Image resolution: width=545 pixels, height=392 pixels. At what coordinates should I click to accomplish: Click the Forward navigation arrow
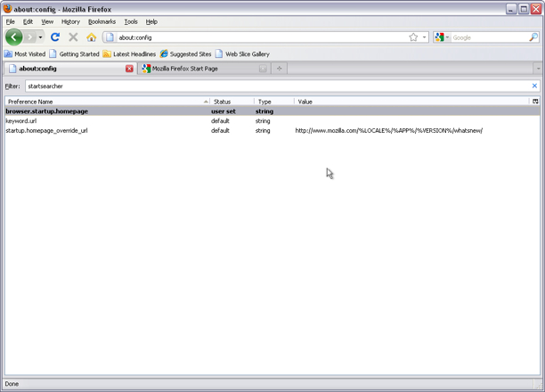tap(30, 37)
